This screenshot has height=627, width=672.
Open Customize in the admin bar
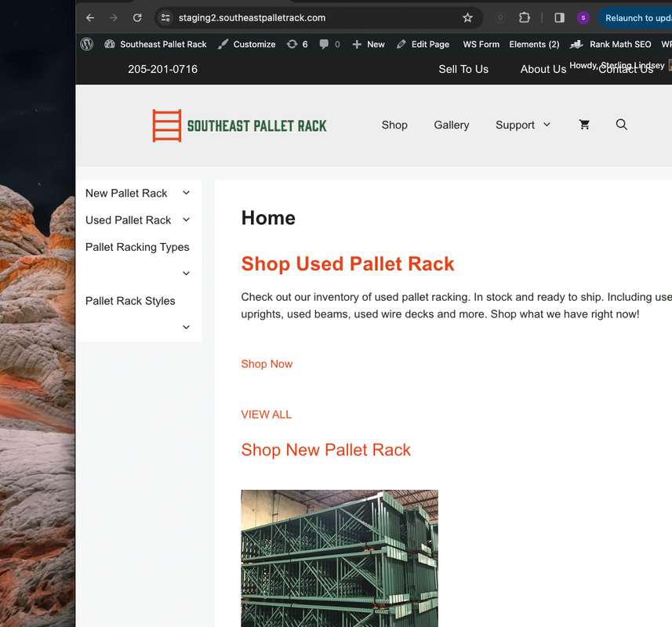(246, 44)
